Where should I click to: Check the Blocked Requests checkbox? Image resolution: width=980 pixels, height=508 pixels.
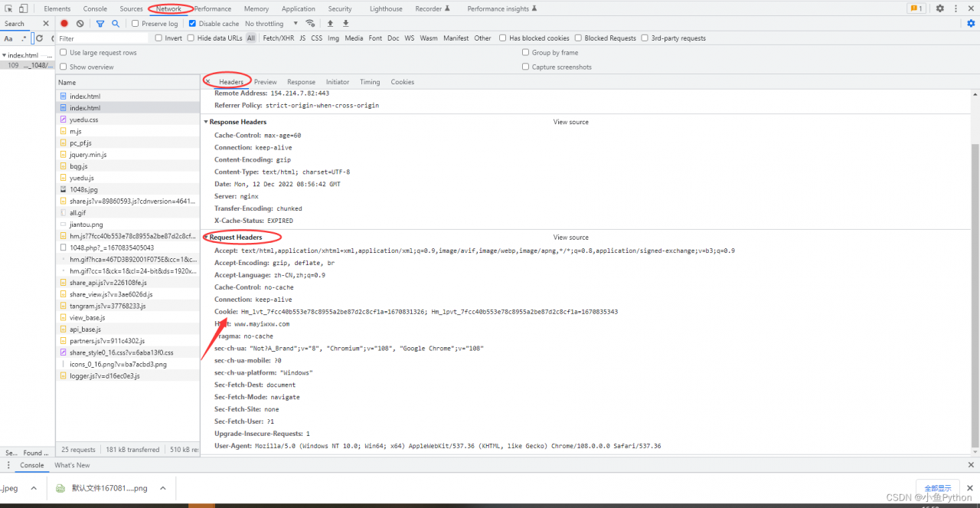point(579,38)
